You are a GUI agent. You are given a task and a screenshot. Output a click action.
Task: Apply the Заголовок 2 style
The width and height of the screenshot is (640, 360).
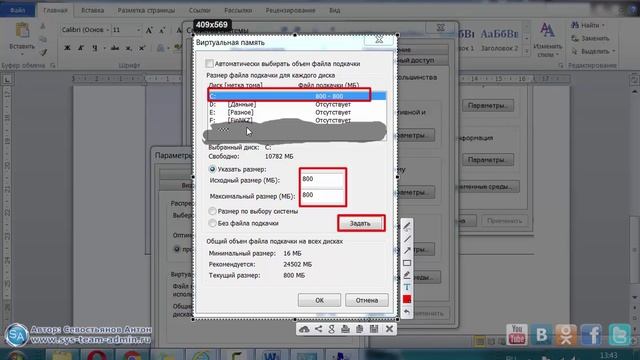click(499, 40)
